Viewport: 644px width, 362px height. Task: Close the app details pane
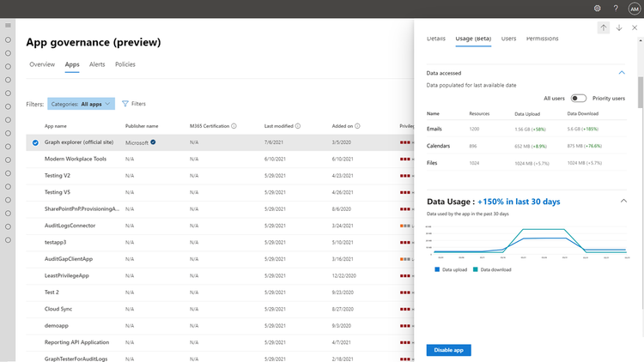(x=635, y=27)
